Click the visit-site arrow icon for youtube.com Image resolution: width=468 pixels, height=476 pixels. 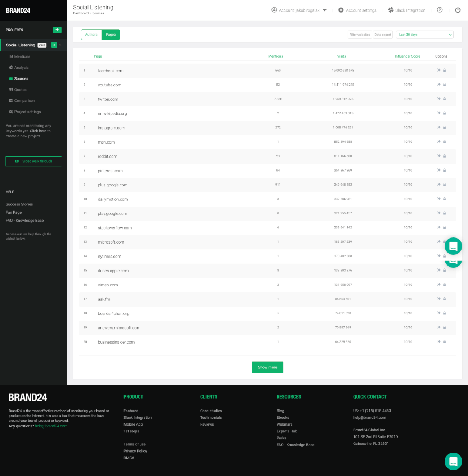(438, 85)
